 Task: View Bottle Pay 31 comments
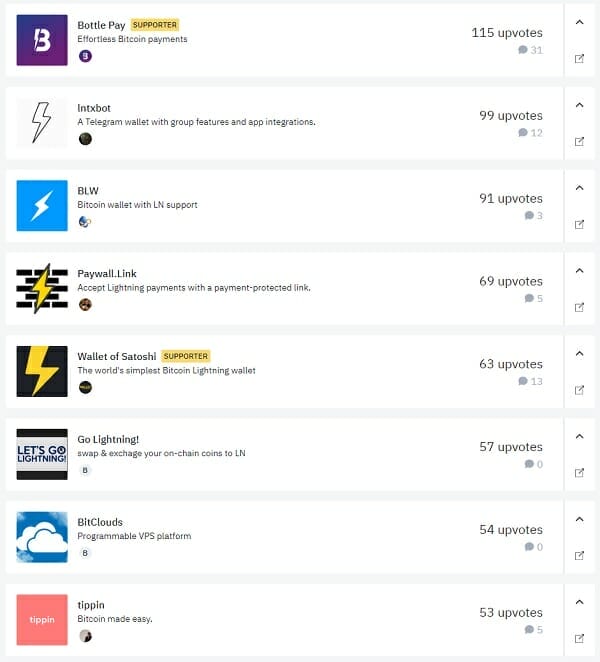click(x=530, y=50)
